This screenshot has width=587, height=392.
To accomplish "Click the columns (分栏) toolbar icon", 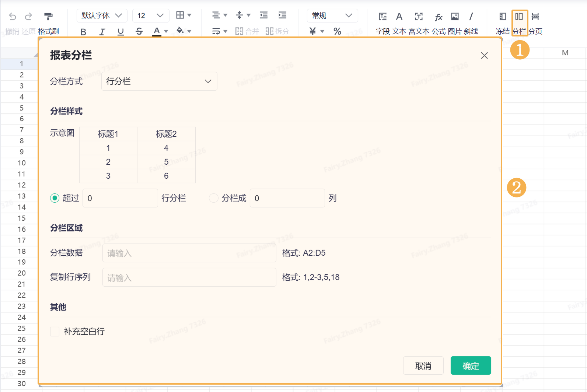I will (x=519, y=16).
